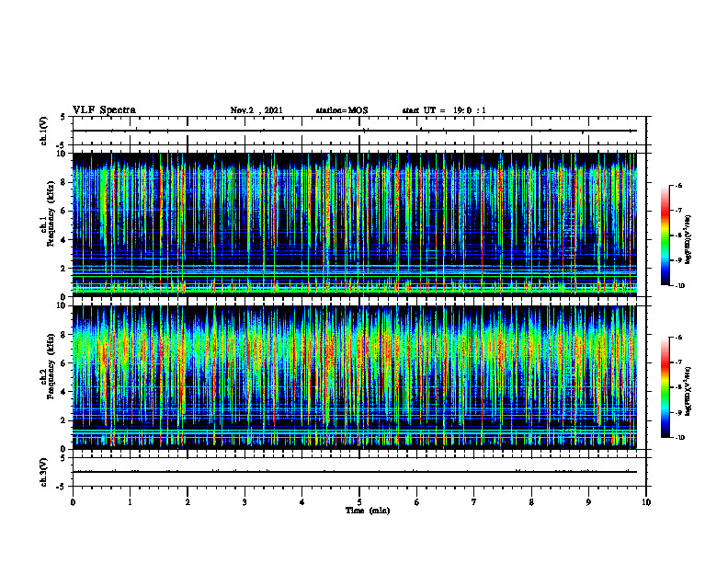The width and height of the screenshot is (728, 563).
Task: Click time-axis tick label '9'
Action: [x=588, y=502]
